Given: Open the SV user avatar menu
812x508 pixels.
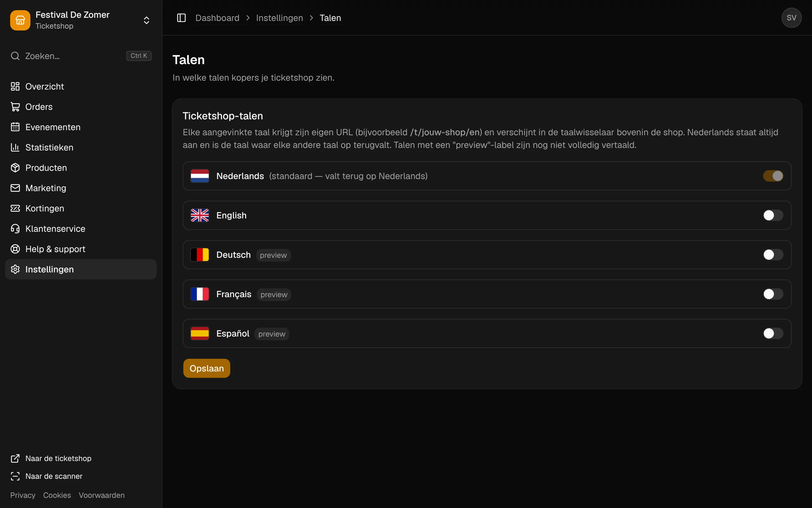Looking at the screenshot, I should pyautogui.click(x=791, y=18).
